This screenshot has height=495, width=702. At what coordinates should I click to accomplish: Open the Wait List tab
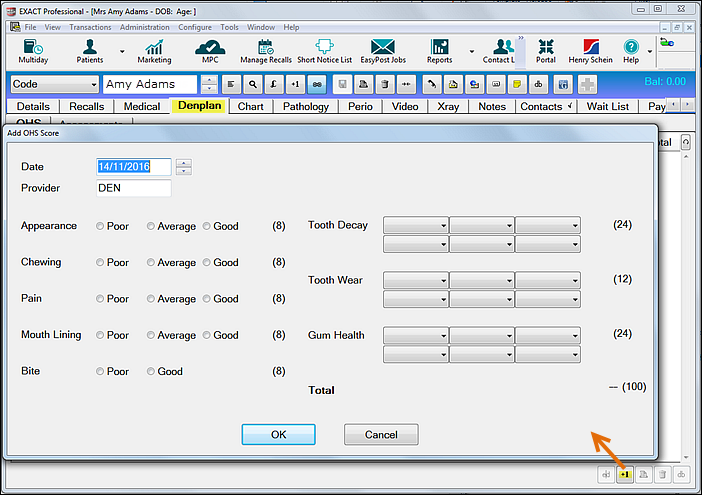pyautogui.click(x=608, y=107)
